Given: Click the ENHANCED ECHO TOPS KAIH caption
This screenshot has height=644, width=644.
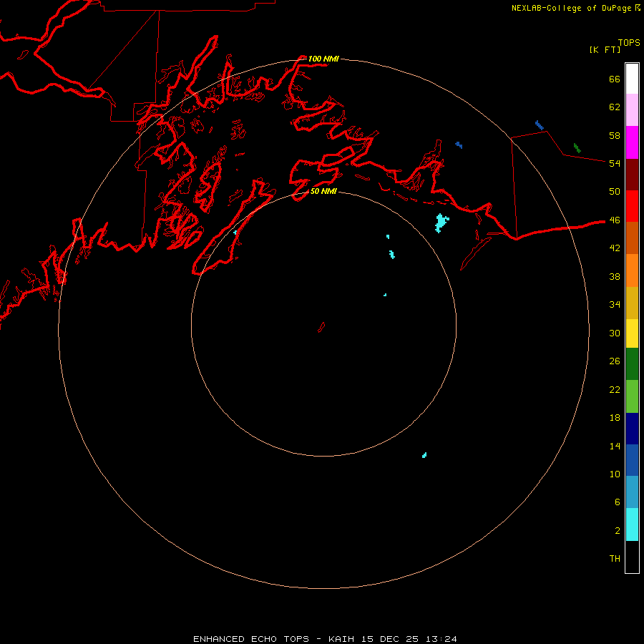Looking at the screenshot, I should [325, 639].
